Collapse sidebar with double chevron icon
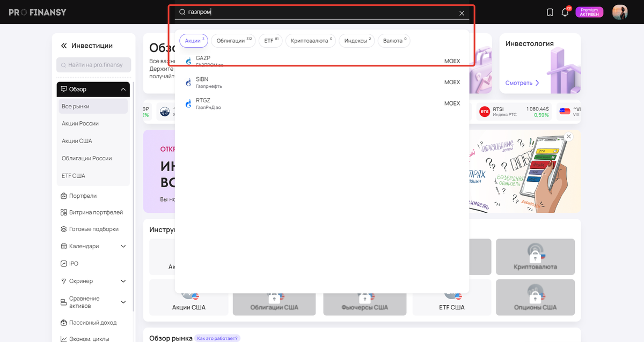The image size is (644, 342). coord(64,46)
